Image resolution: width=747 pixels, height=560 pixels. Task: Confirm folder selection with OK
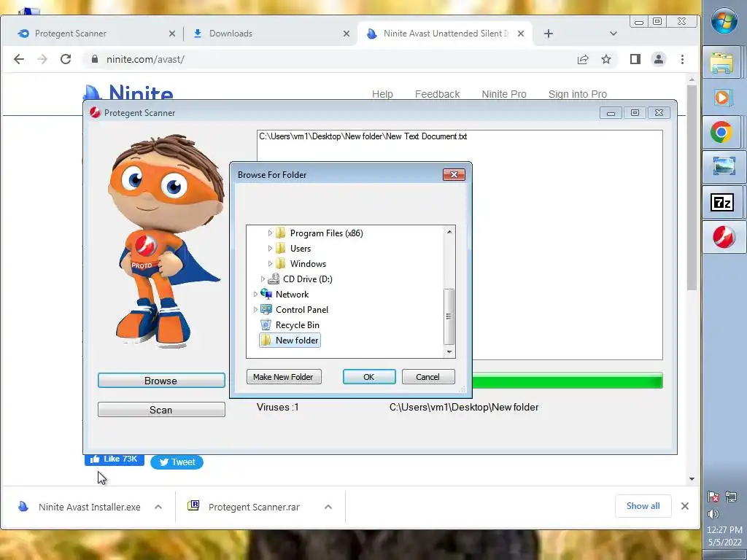click(369, 377)
